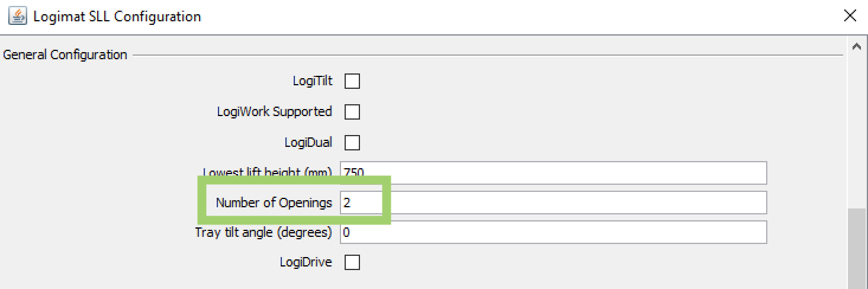This screenshot has width=868, height=289.
Task: Click the LogiTilt label text
Action: (x=313, y=81)
